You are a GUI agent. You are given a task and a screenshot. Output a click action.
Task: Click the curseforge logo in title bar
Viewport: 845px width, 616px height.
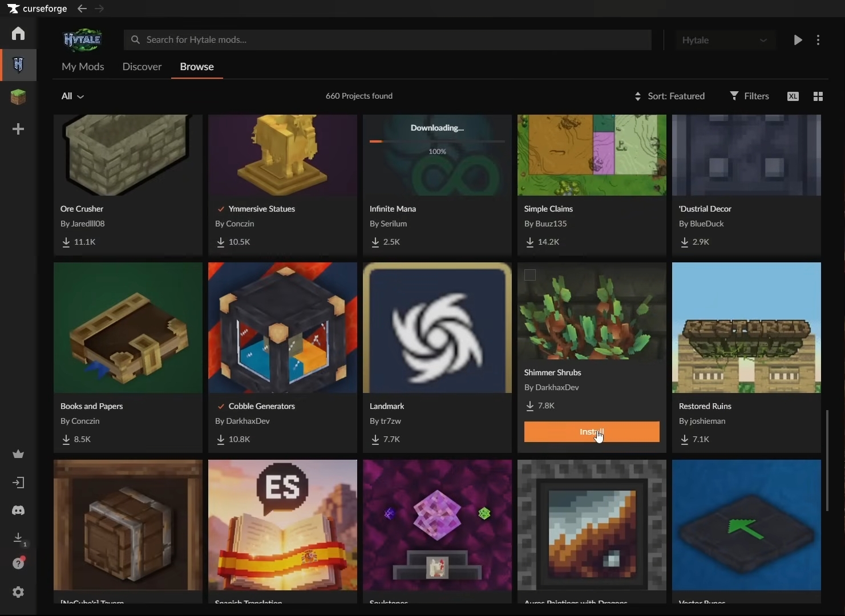pos(37,9)
